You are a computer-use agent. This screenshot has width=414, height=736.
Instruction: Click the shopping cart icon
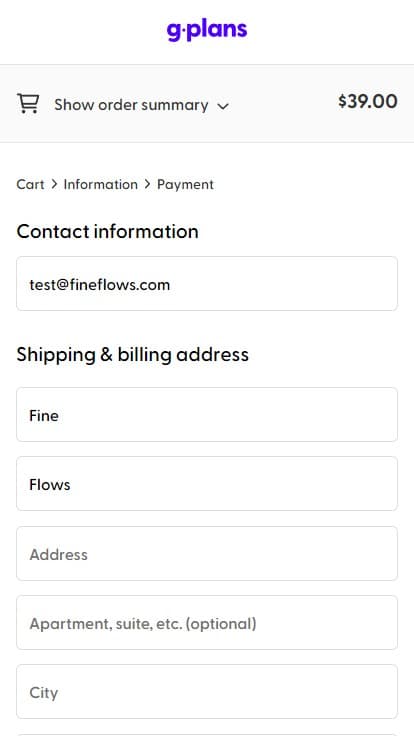[x=28, y=104]
